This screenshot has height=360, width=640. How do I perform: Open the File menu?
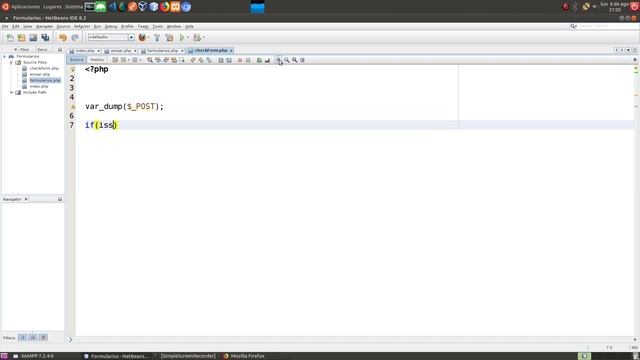coord(5,26)
